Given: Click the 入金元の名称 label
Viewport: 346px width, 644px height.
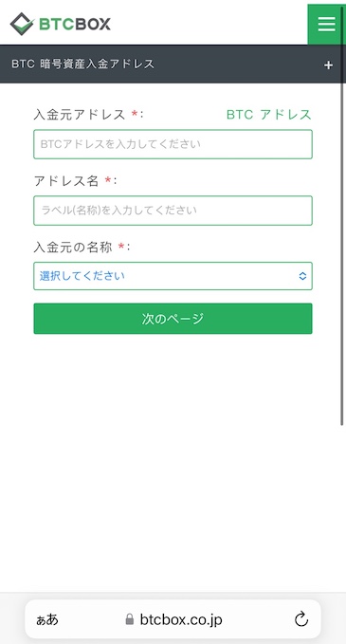Looking at the screenshot, I should coord(73,247).
